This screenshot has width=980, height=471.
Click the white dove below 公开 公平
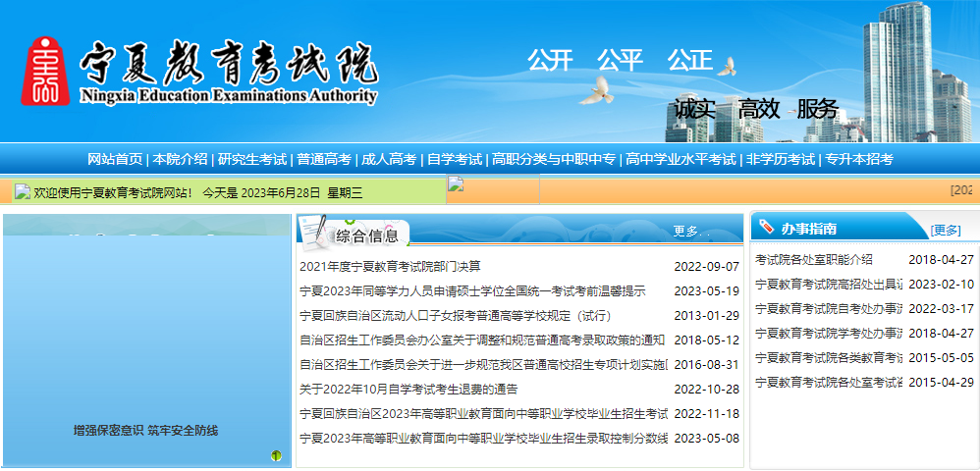coord(596,91)
